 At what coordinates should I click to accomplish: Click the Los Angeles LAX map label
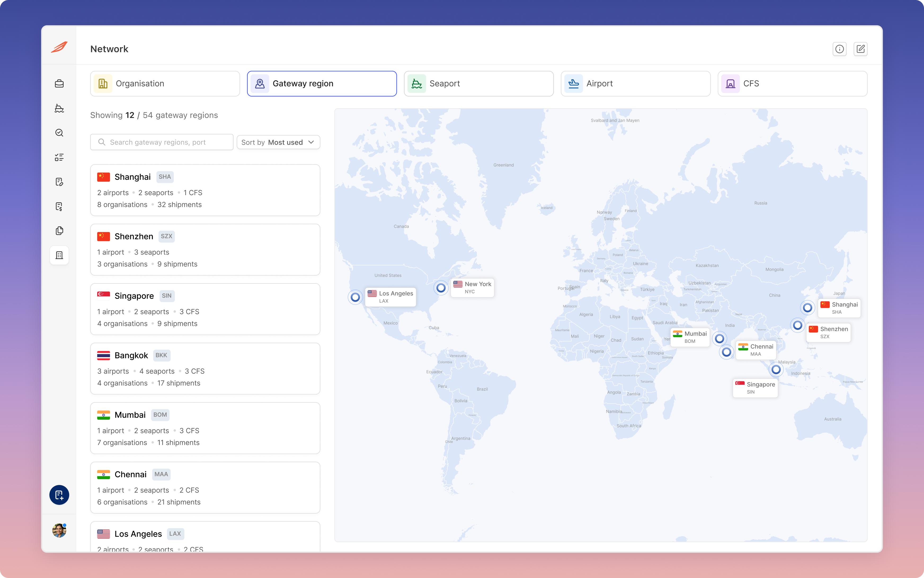point(390,297)
